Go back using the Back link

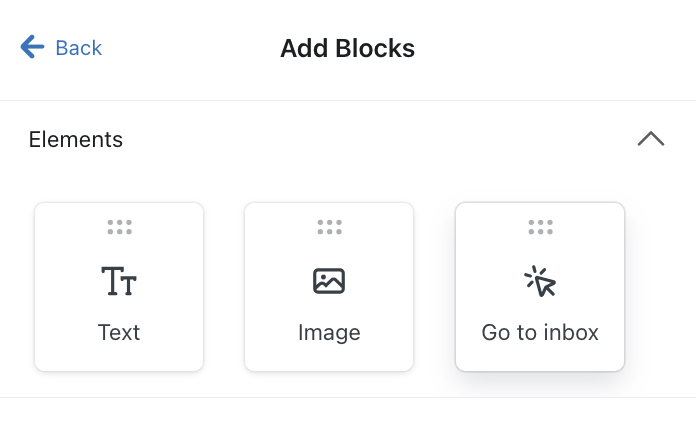click(x=78, y=48)
